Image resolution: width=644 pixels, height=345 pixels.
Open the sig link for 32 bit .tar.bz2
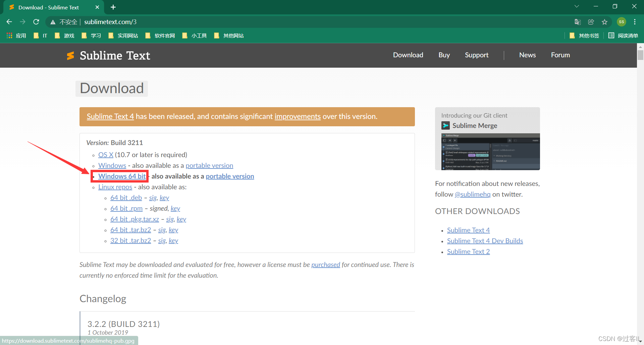click(x=162, y=240)
